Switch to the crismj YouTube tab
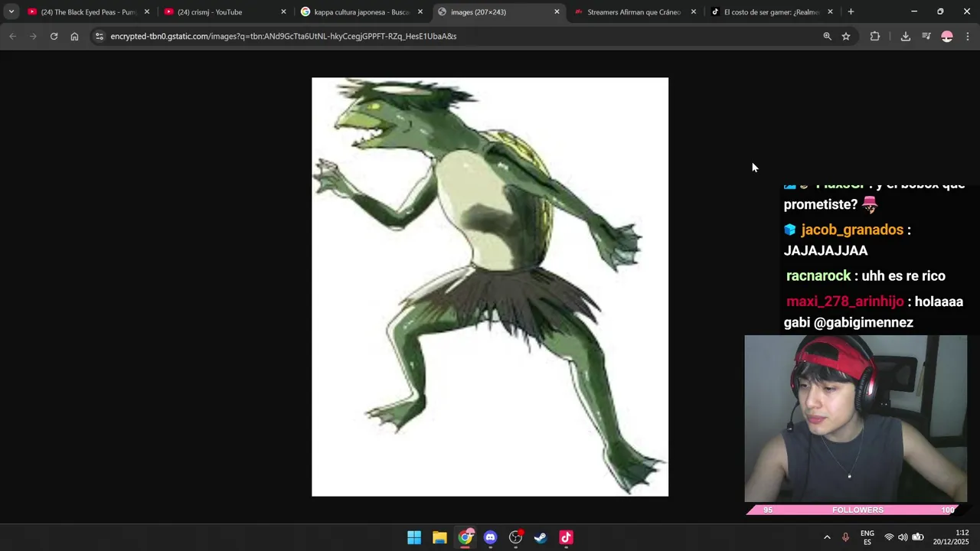Image resolution: width=980 pixels, height=551 pixels. 225,11
